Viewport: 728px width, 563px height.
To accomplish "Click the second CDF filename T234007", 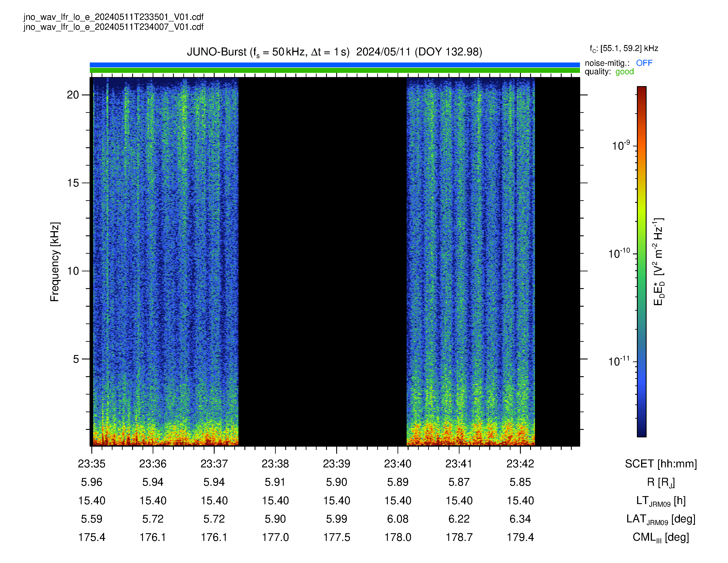I will tap(113, 27).
